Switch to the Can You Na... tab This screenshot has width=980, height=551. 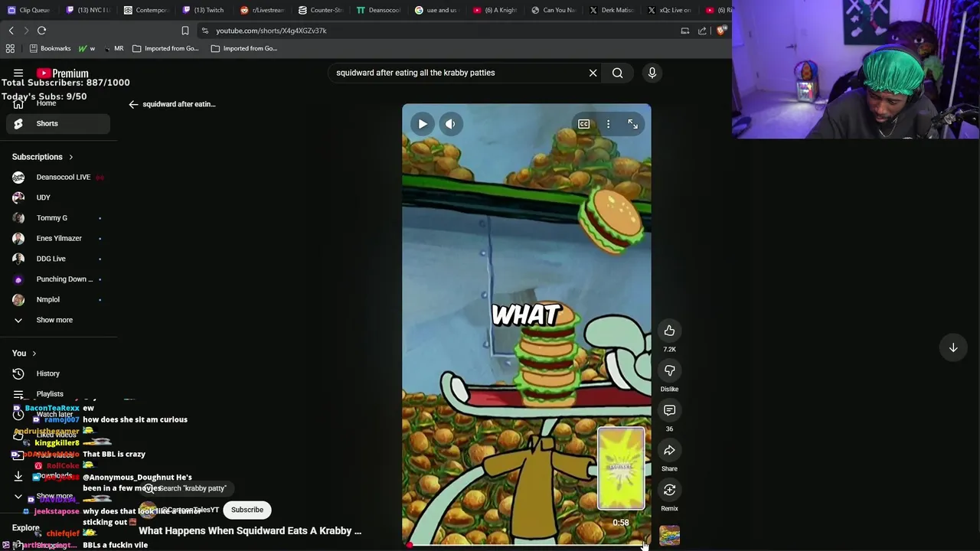553,10
